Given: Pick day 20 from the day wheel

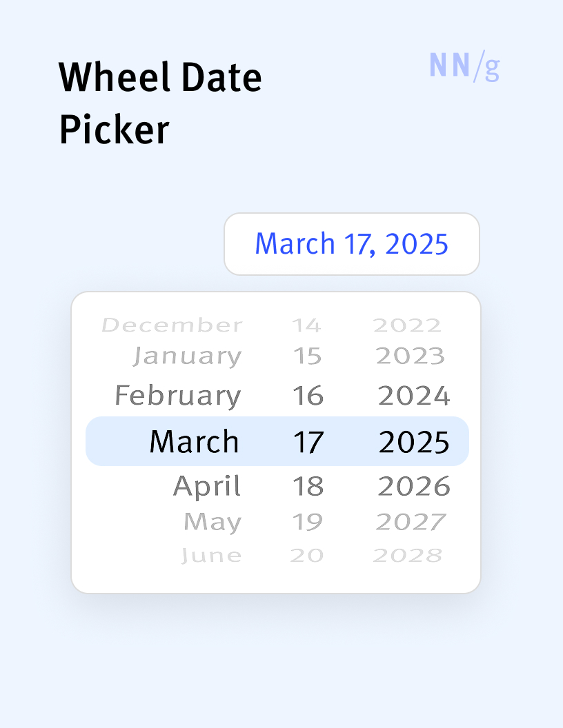Looking at the screenshot, I should point(307,555).
